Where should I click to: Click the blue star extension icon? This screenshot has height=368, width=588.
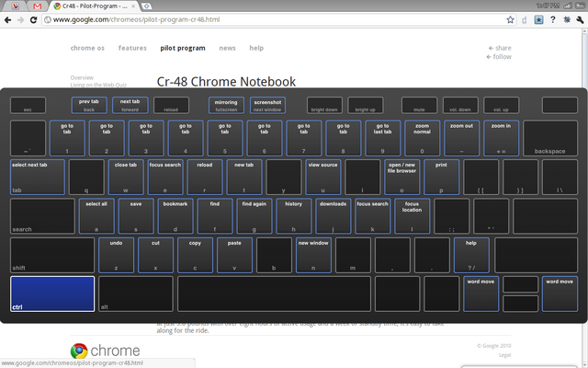coord(538,19)
